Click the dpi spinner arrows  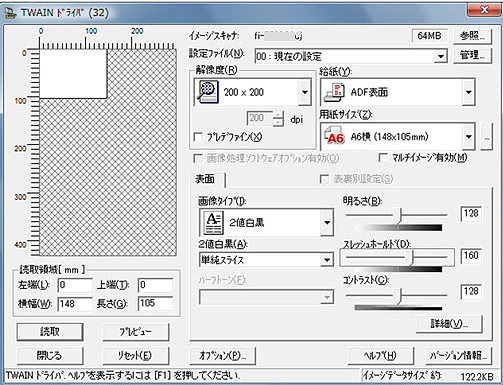pos(278,119)
